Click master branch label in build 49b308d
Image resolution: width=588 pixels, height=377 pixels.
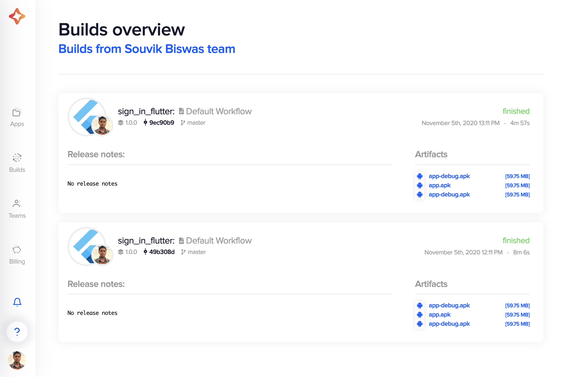[197, 252]
